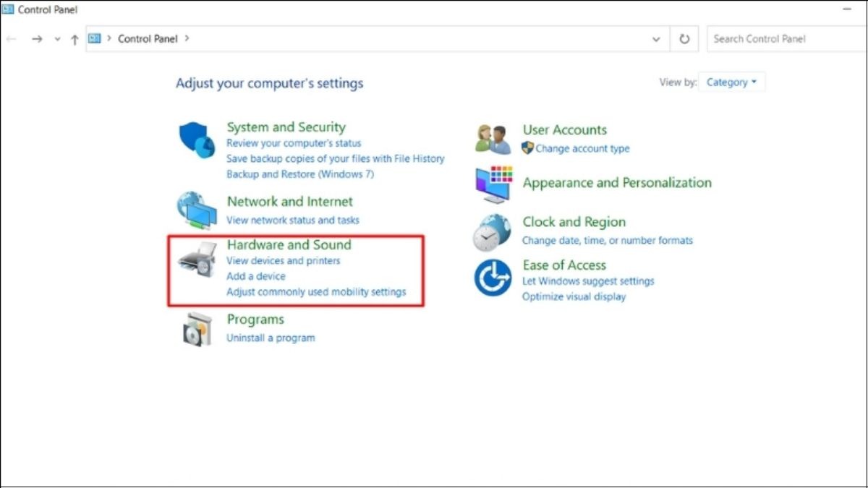The height and width of the screenshot is (488, 868).
Task: Click Uninstall a program
Action: [x=271, y=338]
